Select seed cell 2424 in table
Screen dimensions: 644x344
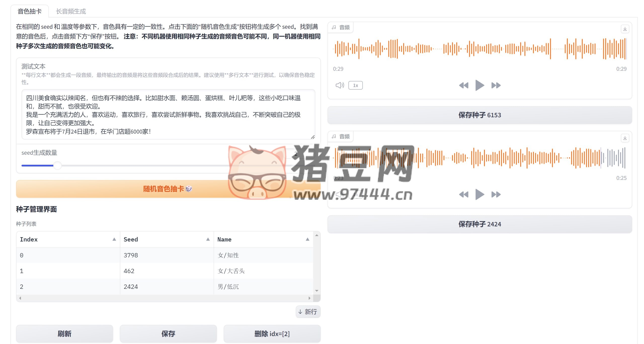pos(167,287)
